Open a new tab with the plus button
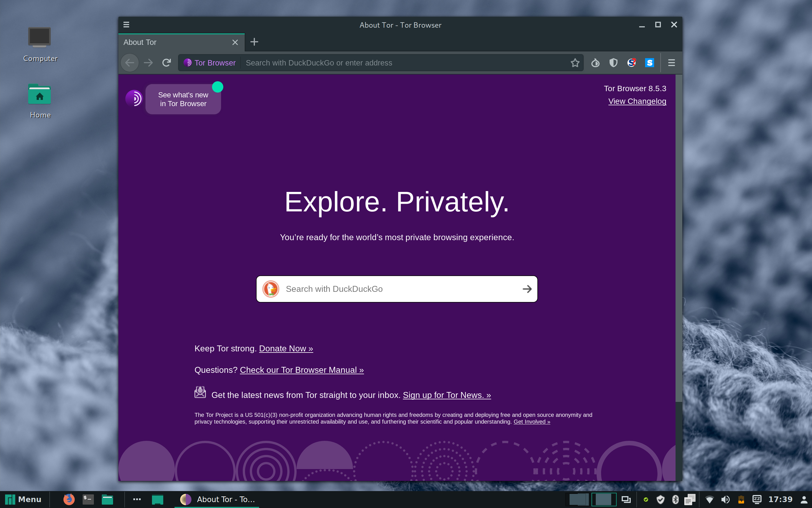 coord(254,42)
